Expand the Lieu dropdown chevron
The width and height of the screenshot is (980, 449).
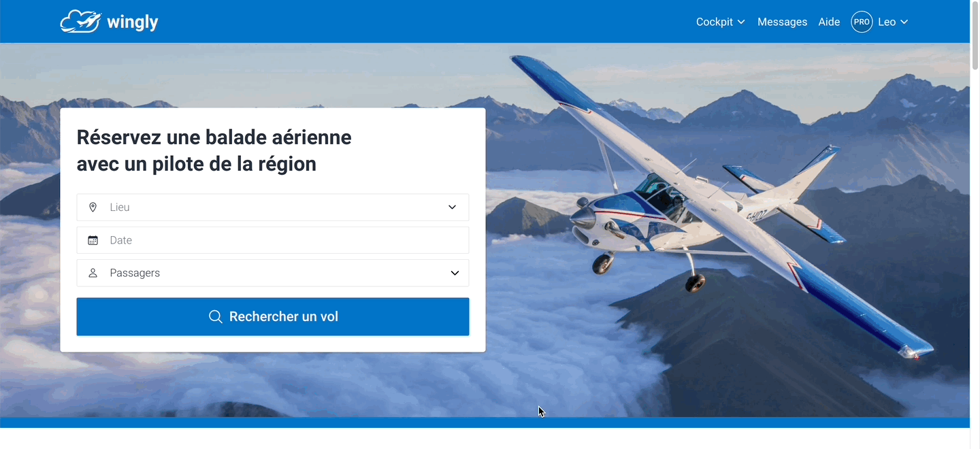point(452,207)
